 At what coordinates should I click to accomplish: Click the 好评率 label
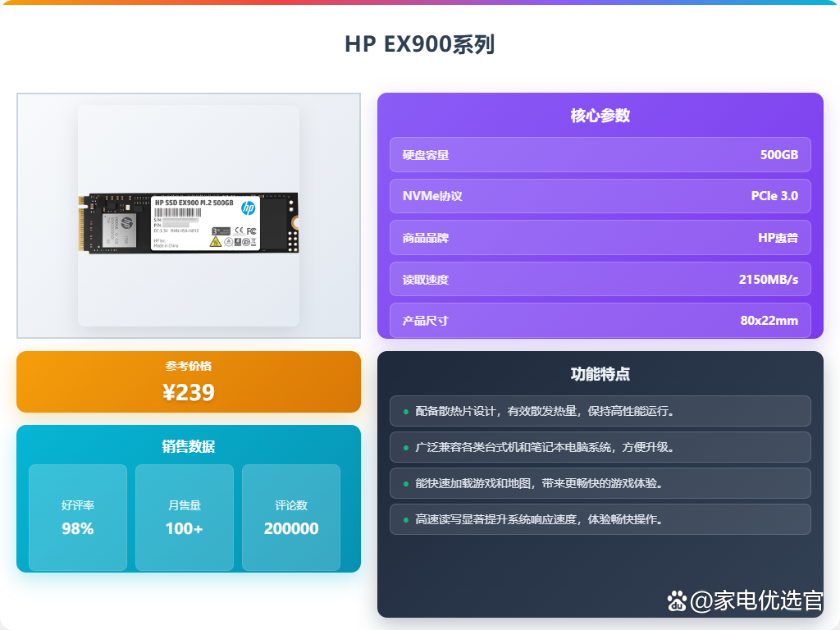(78, 505)
